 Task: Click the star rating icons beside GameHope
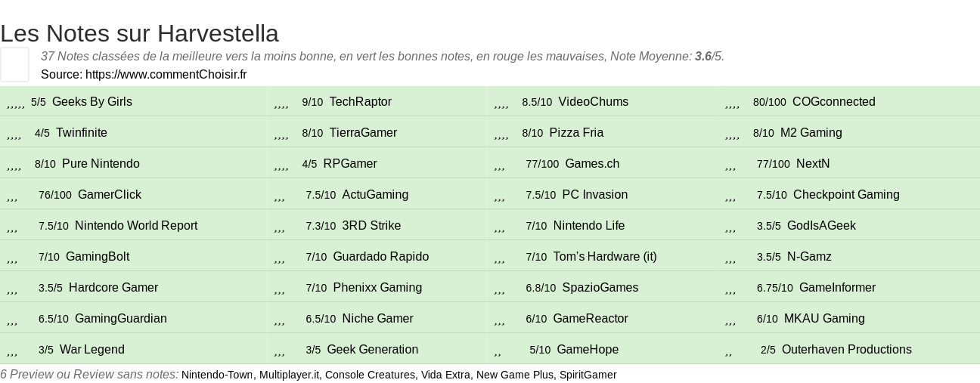[x=498, y=351]
